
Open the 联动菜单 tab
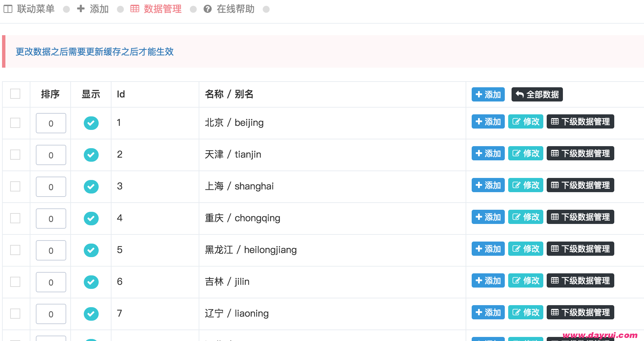click(29, 9)
